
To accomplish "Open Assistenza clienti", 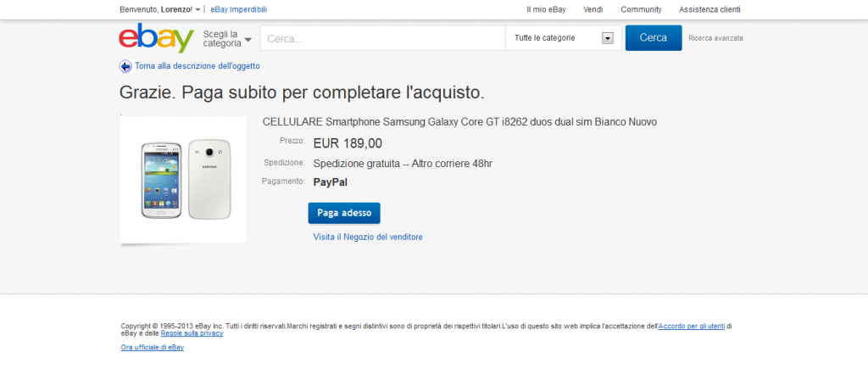I will tap(709, 9).
